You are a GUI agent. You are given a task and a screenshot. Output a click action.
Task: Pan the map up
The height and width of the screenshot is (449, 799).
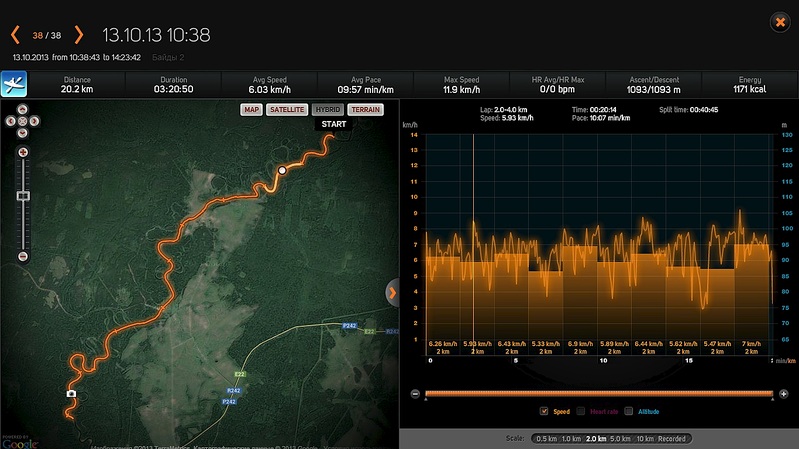click(22, 110)
